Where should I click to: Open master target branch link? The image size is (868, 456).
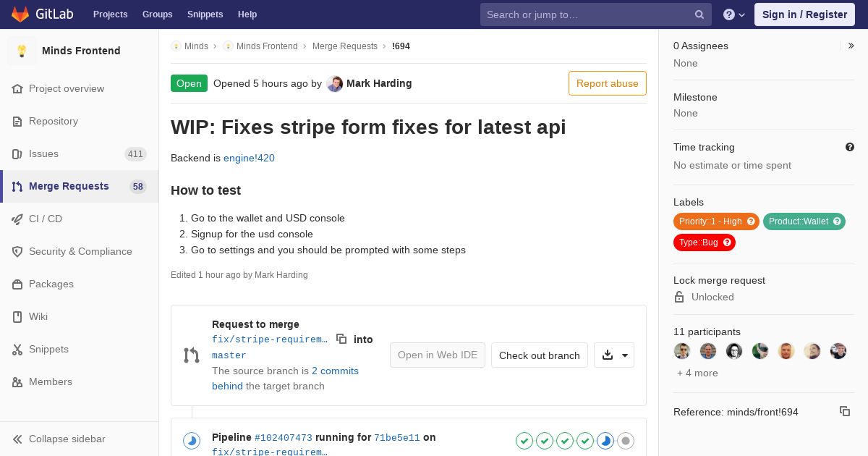(x=229, y=355)
